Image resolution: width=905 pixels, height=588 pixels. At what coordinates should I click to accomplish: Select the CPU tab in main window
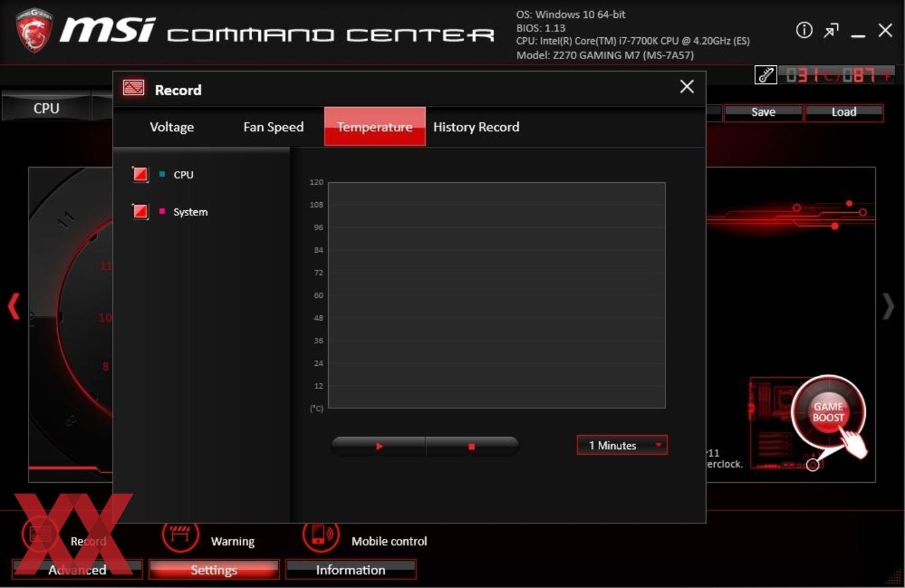[46, 108]
